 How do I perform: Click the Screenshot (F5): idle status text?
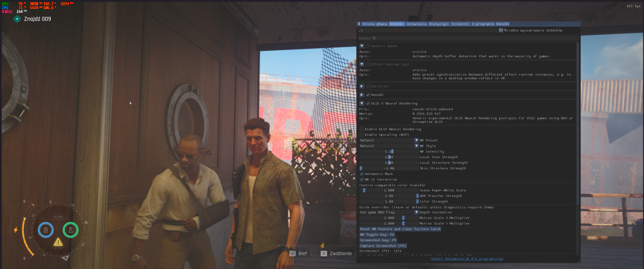(381, 250)
